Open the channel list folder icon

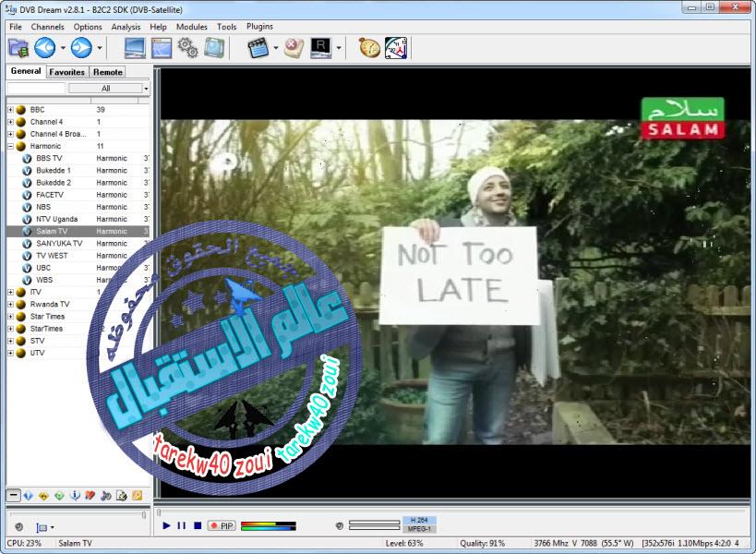18,48
